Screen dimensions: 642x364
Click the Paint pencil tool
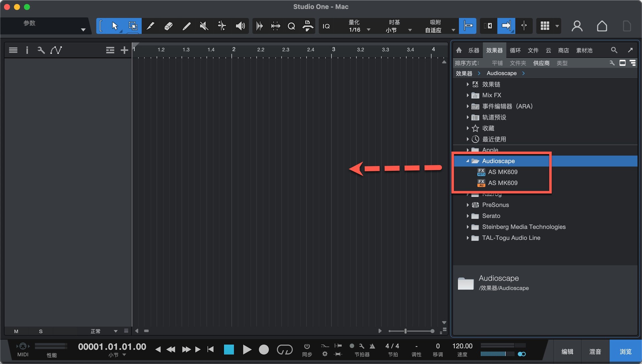click(x=187, y=26)
